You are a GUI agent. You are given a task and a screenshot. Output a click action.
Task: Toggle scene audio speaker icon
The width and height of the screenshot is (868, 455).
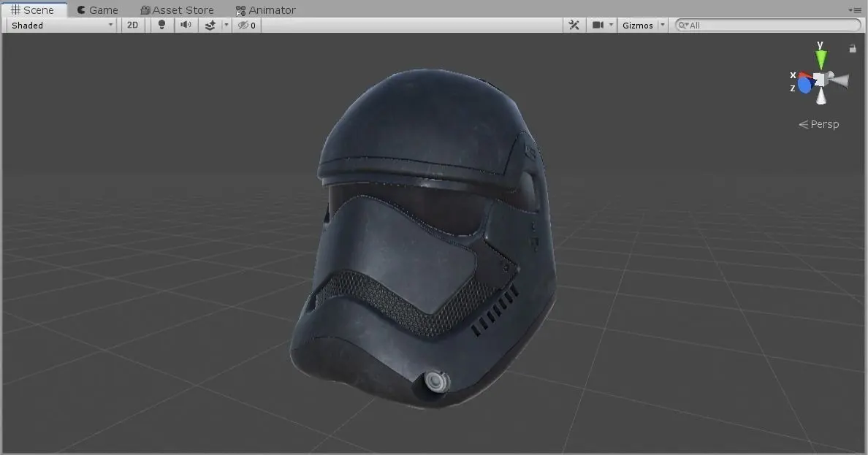186,26
